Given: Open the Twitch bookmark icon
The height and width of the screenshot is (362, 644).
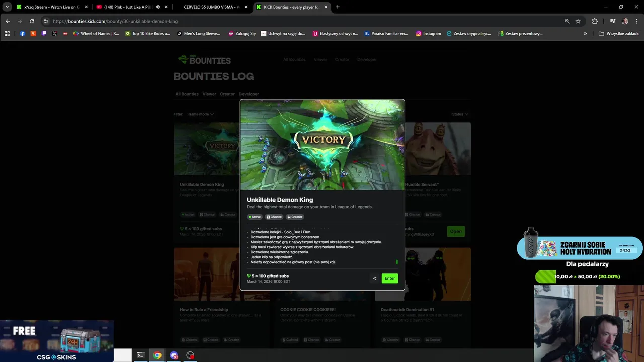Looking at the screenshot, I should click(x=44, y=34).
